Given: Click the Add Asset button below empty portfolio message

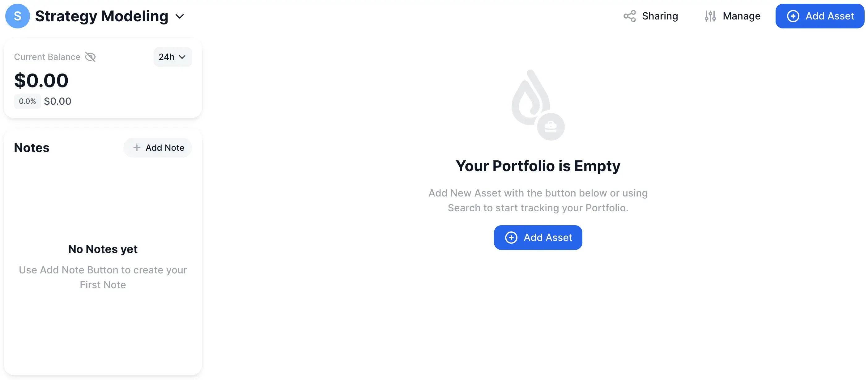Looking at the screenshot, I should click(x=538, y=238).
